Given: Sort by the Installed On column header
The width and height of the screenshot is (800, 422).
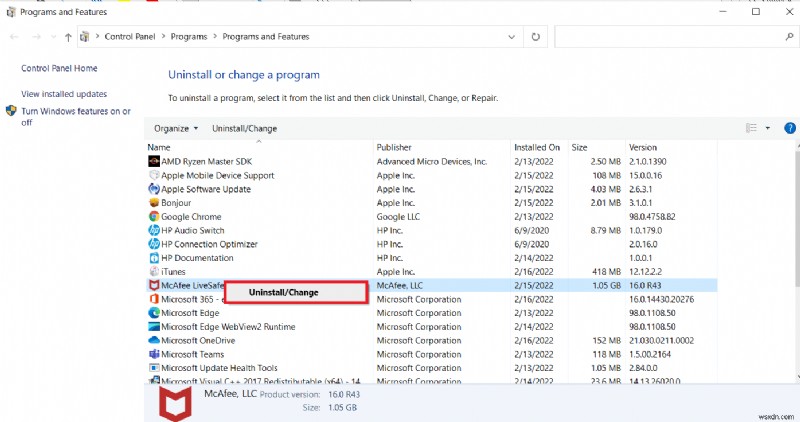Looking at the screenshot, I should tap(539, 147).
